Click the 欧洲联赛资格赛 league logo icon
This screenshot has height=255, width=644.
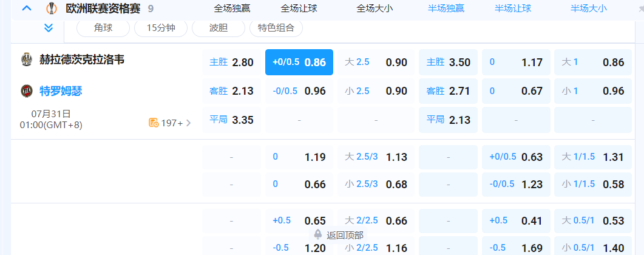click(52, 8)
